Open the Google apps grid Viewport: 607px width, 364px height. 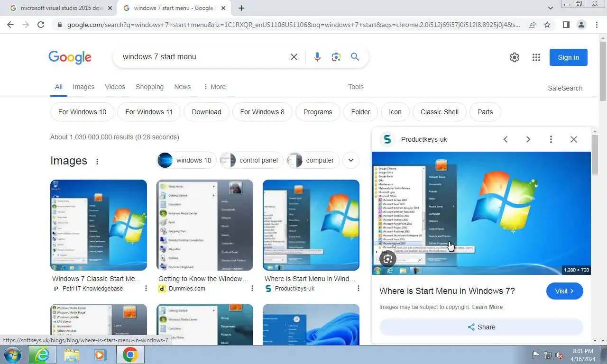(536, 57)
